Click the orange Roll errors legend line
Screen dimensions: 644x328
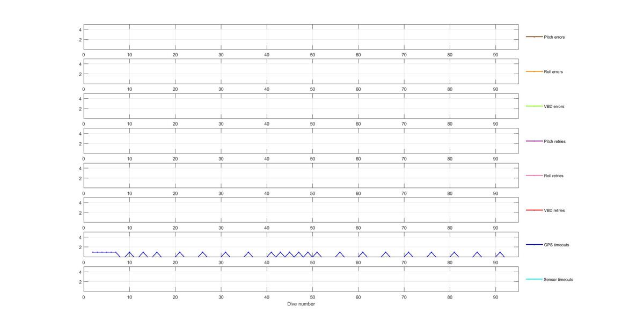534,71
